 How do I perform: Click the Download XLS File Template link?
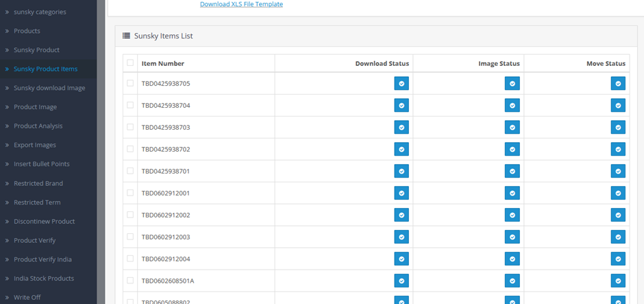[x=241, y=4]
